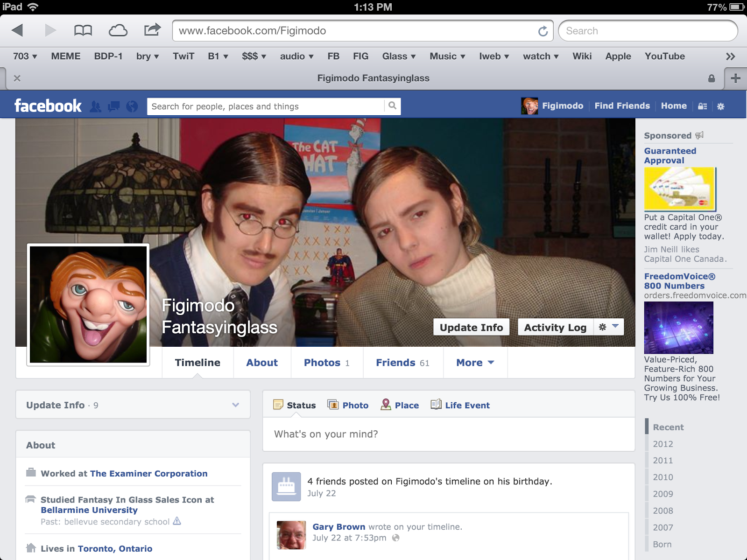Screen dimensions: 747x560
Task: Open privacy shortcuts lock icon
Action: [703, 106]
